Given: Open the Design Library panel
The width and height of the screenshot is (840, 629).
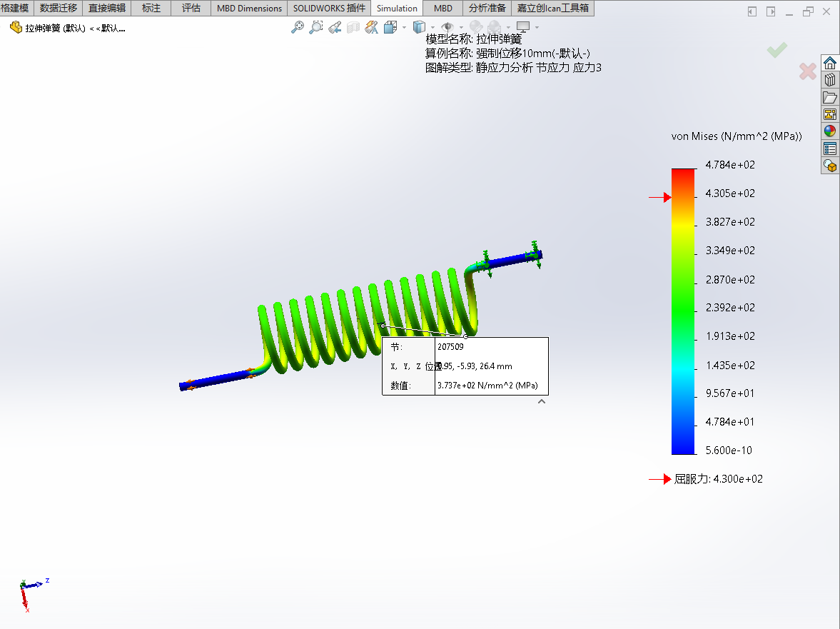Looking at the screenshot, I should tap(829, 80).
